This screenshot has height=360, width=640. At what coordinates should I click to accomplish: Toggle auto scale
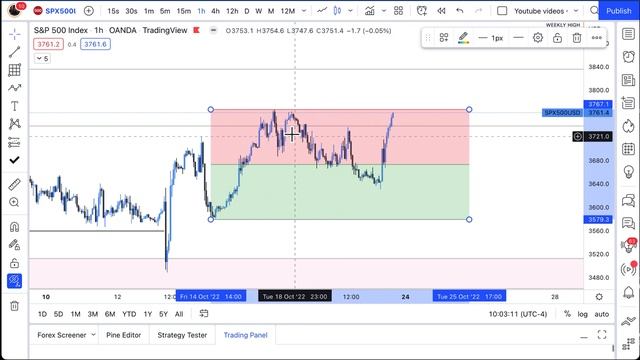pos(602,314)
